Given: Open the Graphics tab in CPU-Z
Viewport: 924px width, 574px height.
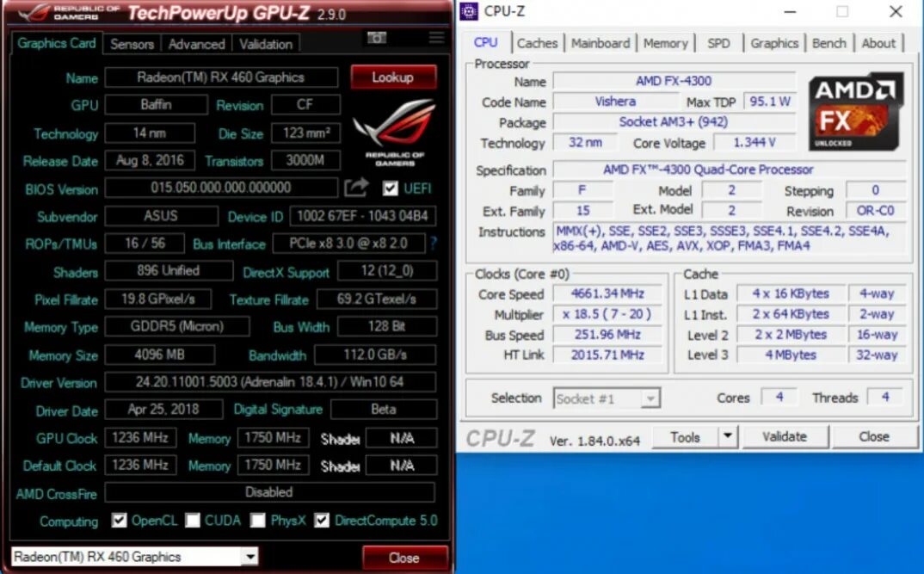Looking at the screenshot, I should pos(774,43).
